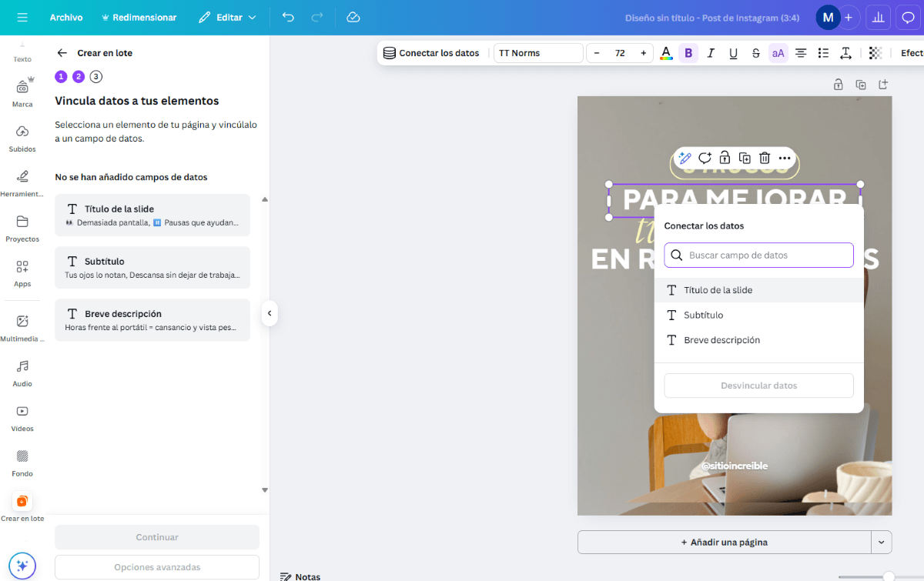Click the undo arrow icon
This screenshot has height=581, width=924.
pos(288,17)
